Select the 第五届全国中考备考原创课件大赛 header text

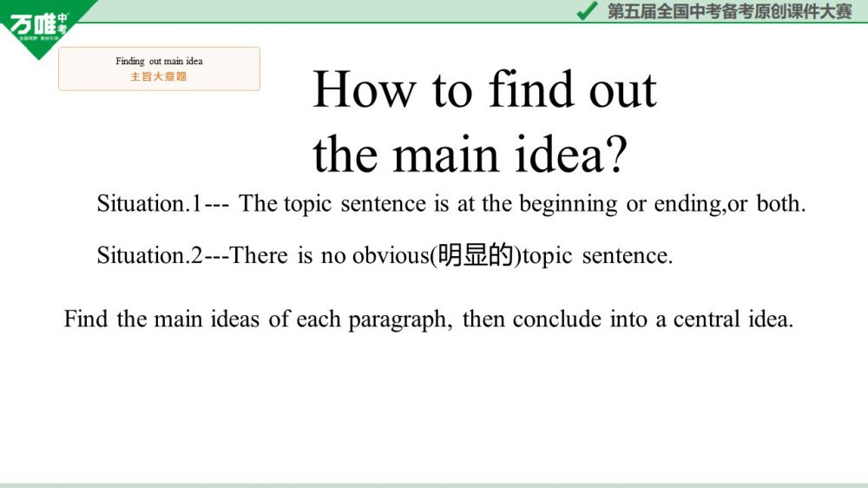(729, 11)
